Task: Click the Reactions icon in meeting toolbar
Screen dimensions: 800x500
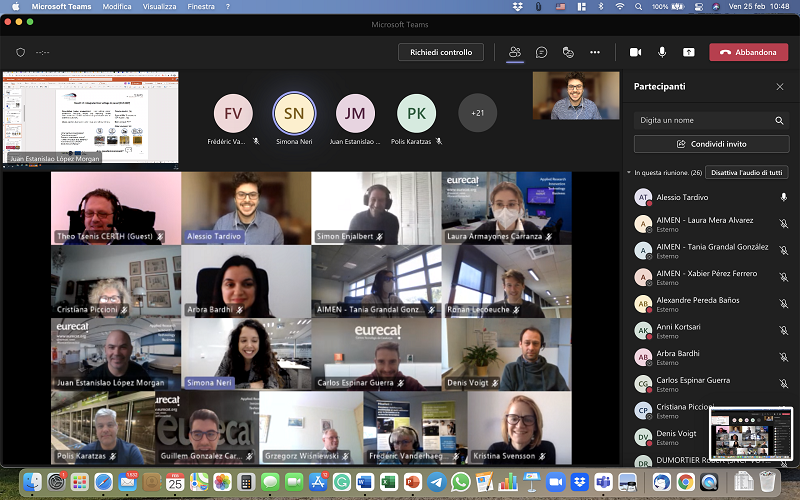Action: pyautogui.click(x=568, y=52)
